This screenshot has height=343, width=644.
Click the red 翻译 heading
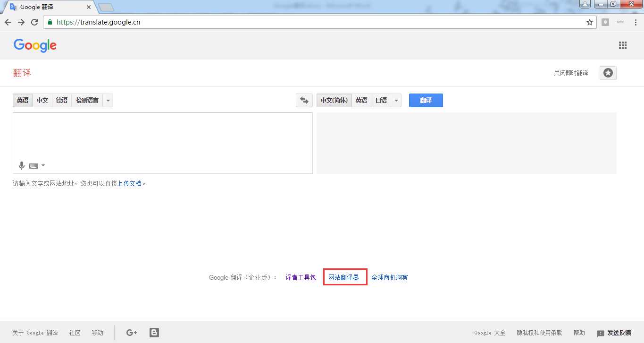pyautogui.click(x=22, y=73)
